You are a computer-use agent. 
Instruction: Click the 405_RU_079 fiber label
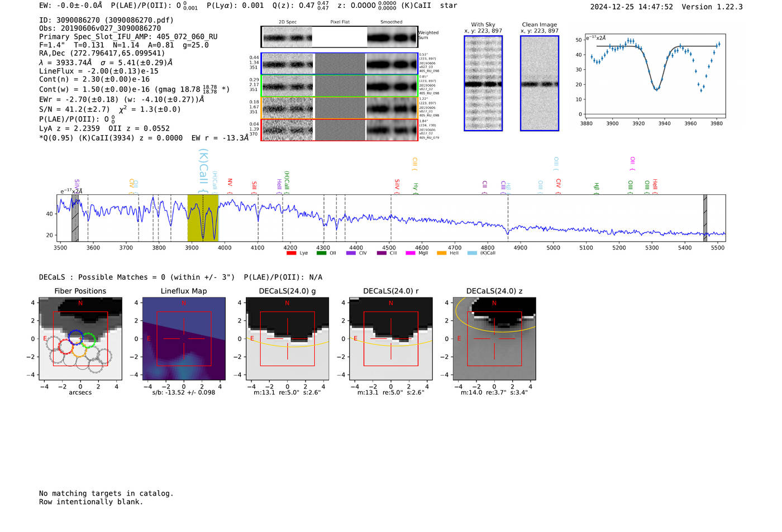coord(429,138)
